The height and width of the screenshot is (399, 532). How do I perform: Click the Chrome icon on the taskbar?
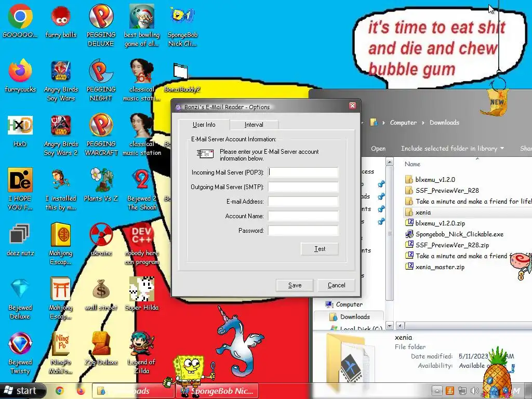point(60,391)
